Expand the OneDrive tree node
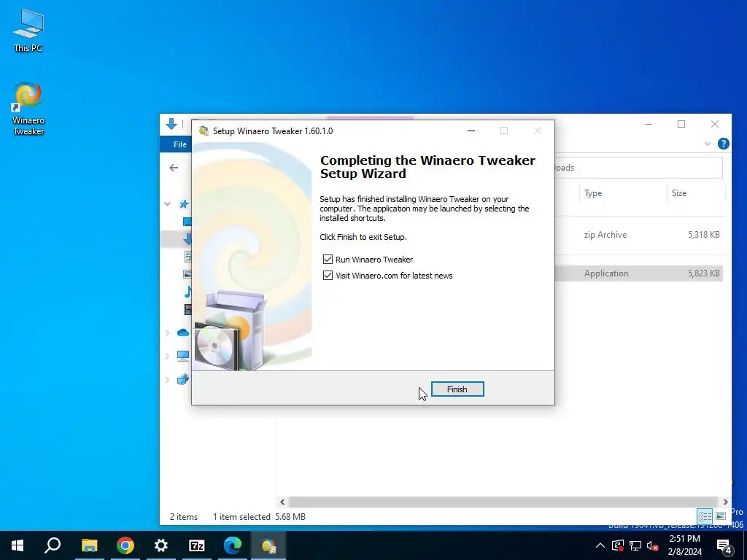This screenshot has width=747, height=560. pos(167,332)
